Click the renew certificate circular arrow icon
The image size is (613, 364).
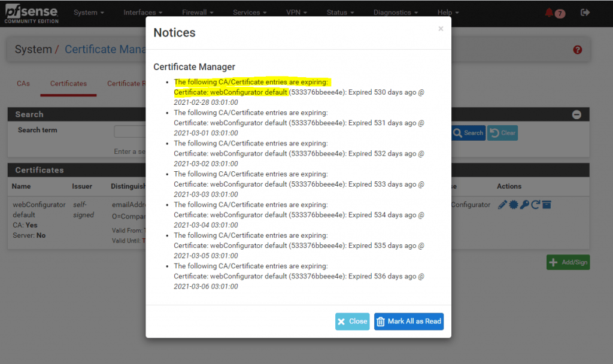[536, 205]
